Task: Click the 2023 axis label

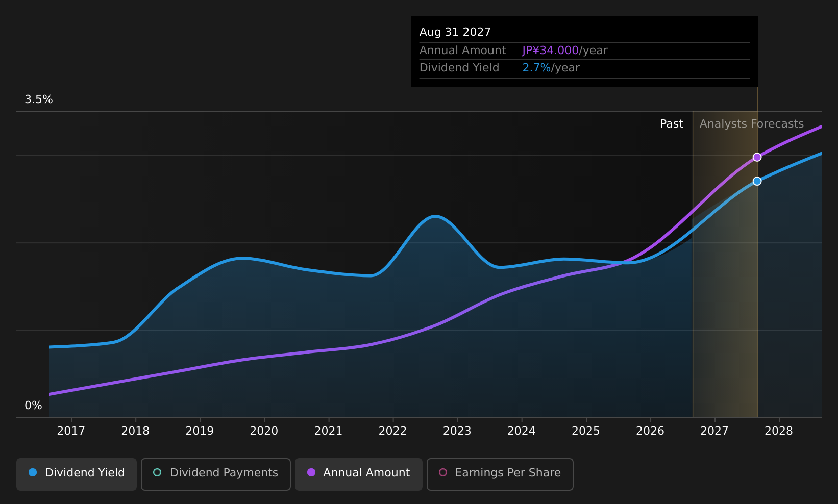Action: 457,431
